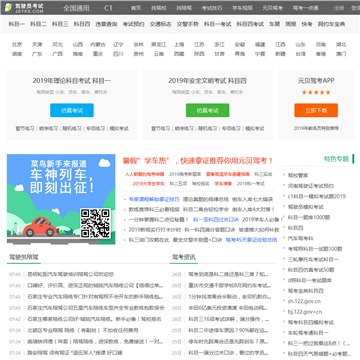The height and width of the screenshot is (360, 360).
Task: Open 找驾校 in the top bar
Action: point(159,8)
